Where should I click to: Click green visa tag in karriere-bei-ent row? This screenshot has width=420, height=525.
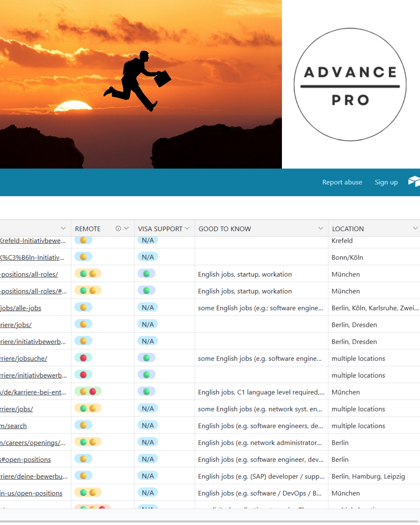(x=147, y=391)
